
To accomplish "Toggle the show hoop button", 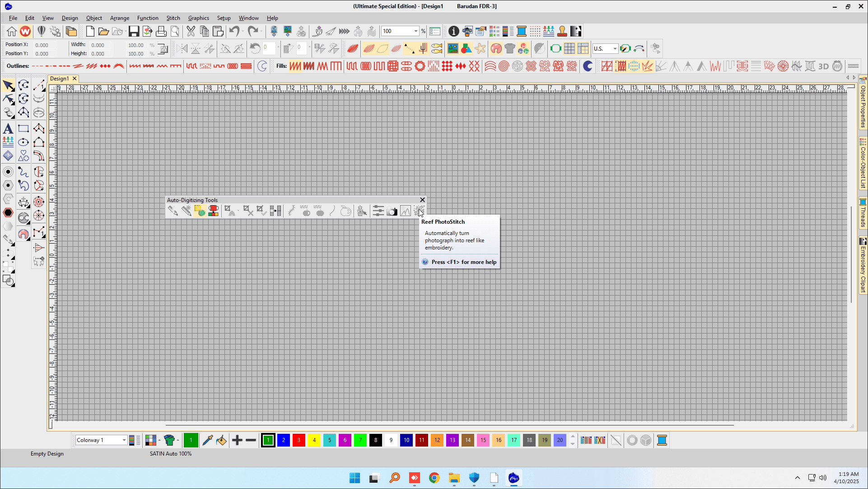I will pyautogui.click(x=555, y=48).
